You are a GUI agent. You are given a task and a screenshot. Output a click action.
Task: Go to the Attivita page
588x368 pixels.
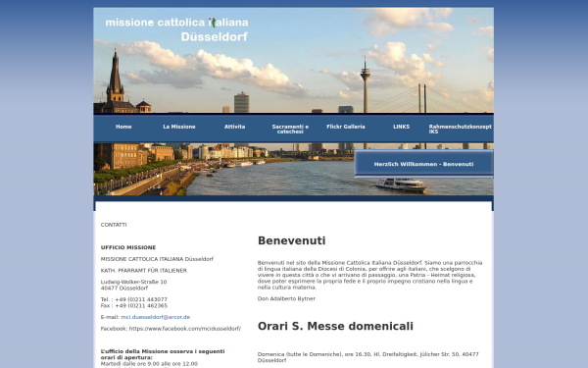pos(235,127)
